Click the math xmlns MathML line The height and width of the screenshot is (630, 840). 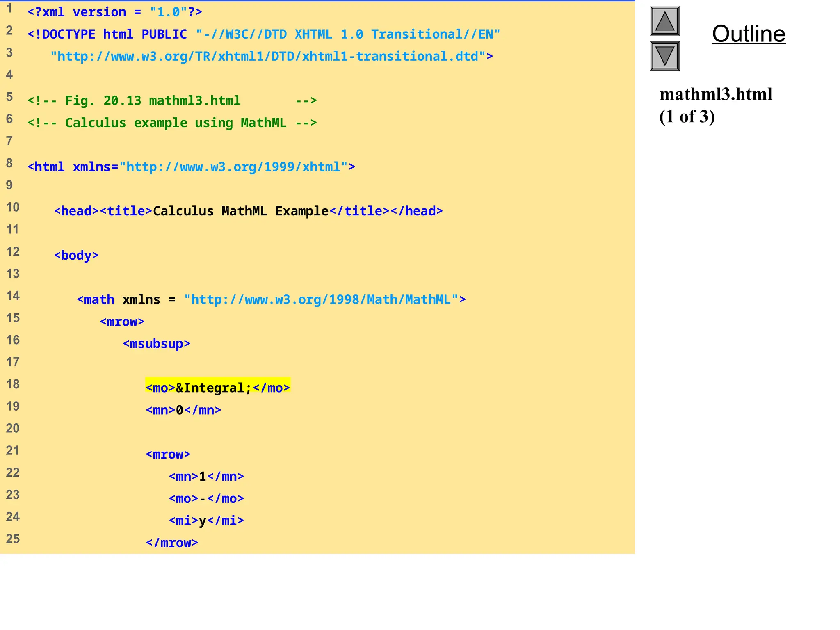tap(272, 300)
